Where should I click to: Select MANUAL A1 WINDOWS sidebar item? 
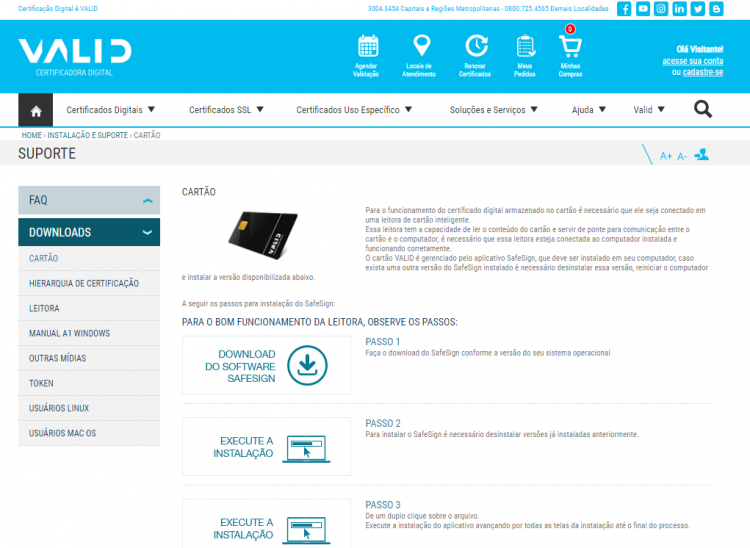[x=89, y=333]
